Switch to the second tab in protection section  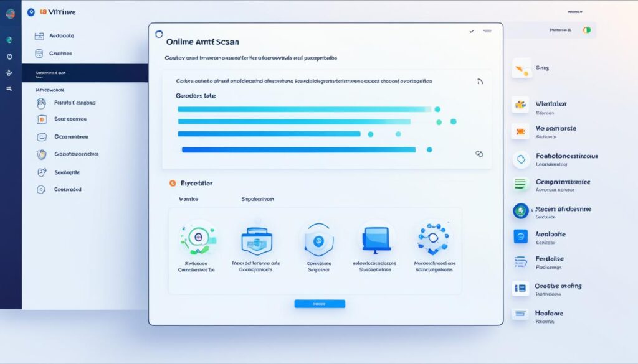(257, 198)
